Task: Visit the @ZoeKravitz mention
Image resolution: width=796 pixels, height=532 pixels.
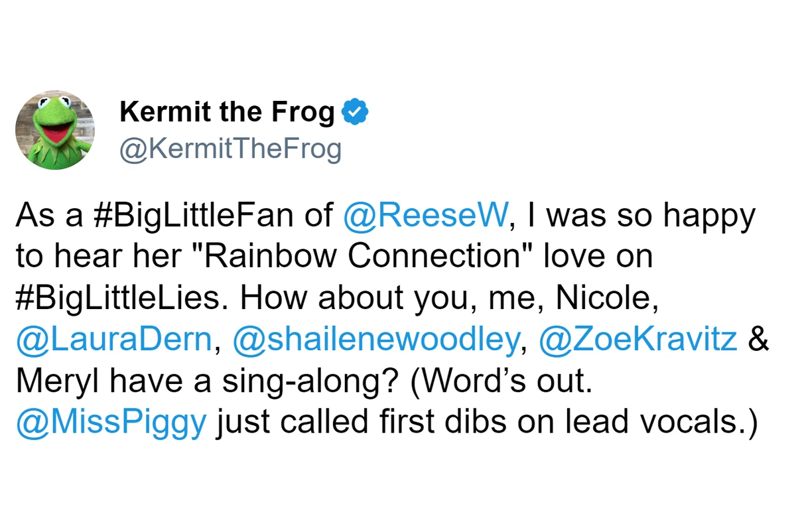Action: click(x=638, y=340)
